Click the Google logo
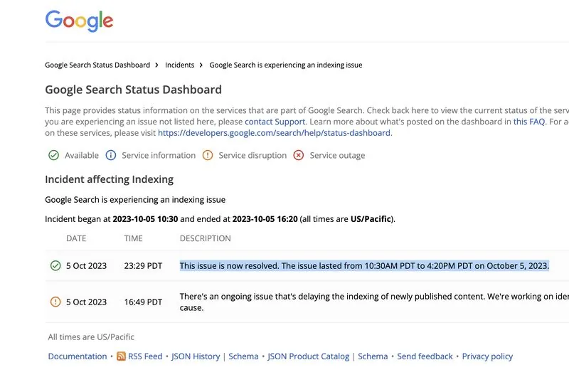 [x=79, y=21]
